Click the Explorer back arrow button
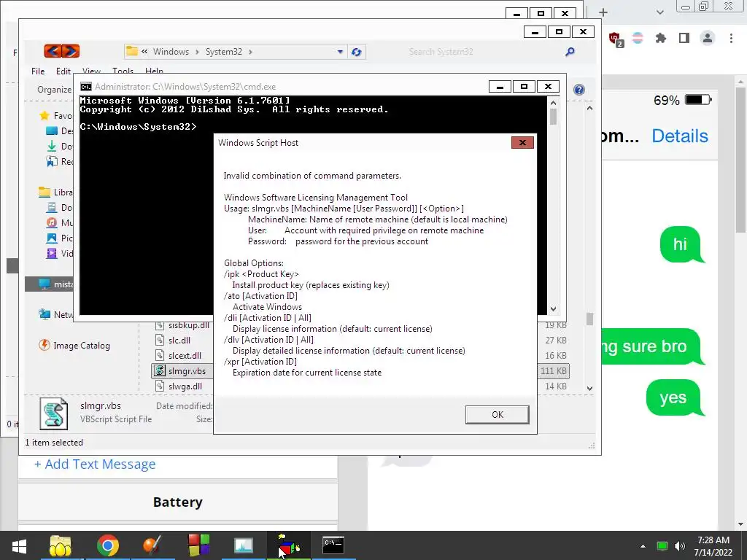The height and width of the screenshot is (560, 747). tap(53, 51)
